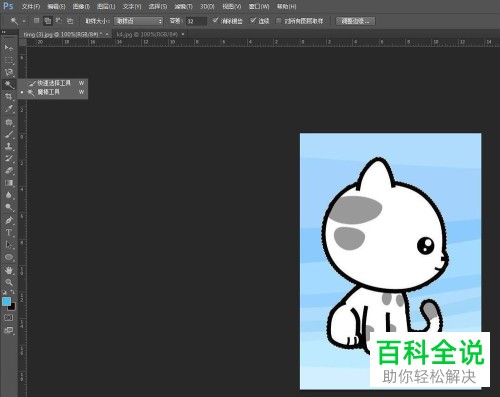Enable Sample All Layers checkbox
The height and width of the screenshot is (397, 500).
(279, 21)
